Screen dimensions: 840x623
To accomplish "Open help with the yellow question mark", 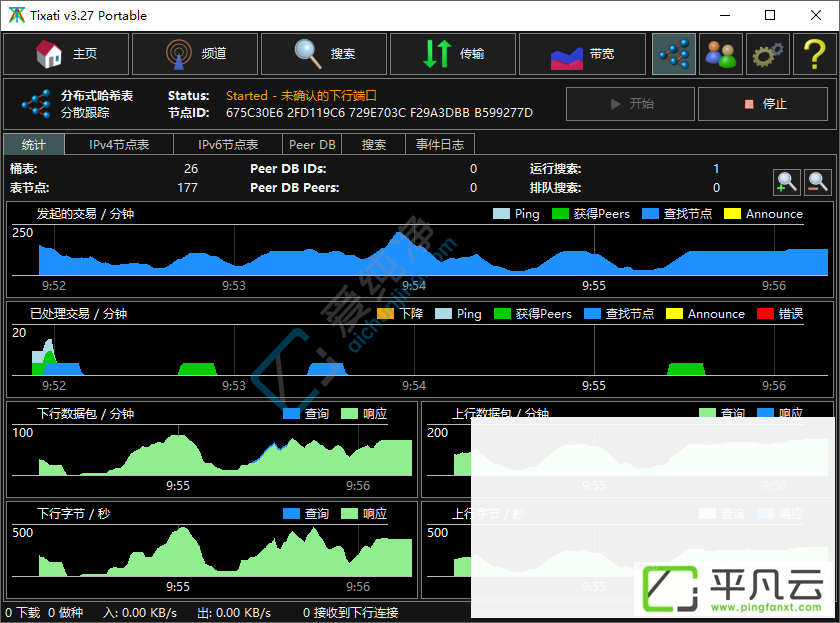I will click(x=814, y=54).
